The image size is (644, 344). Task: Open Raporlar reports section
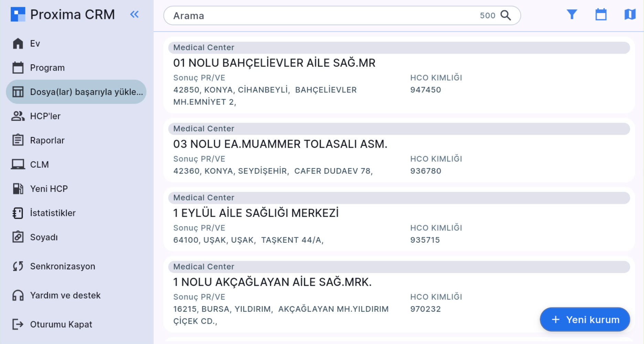(x=47, y=140)
